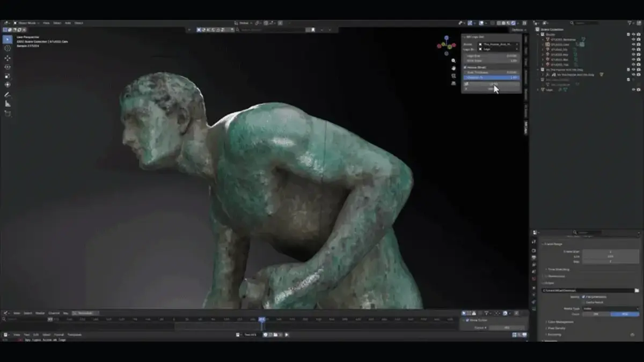Select the Transform tool
Viewport: 644px width, 362px height.
(8, 84)
